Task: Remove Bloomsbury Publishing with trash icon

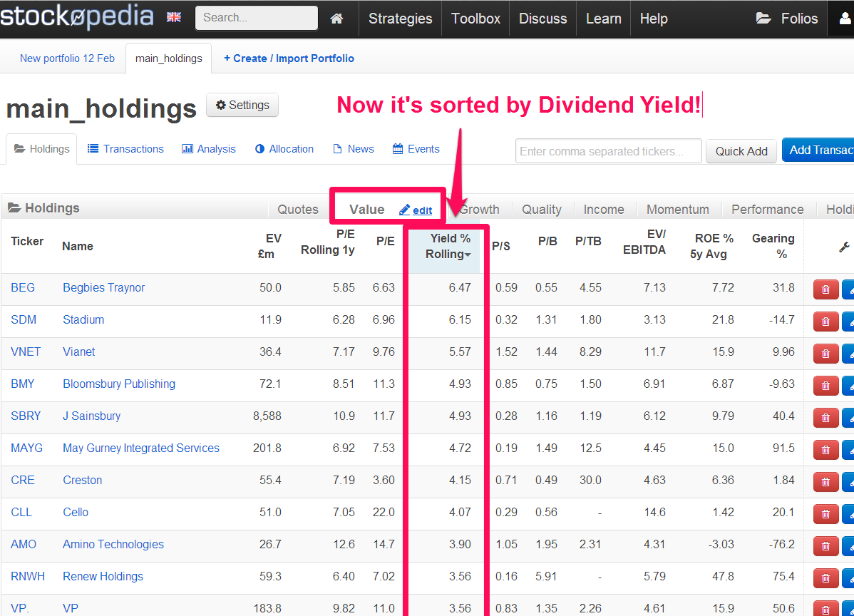Action: click(825, 386)
